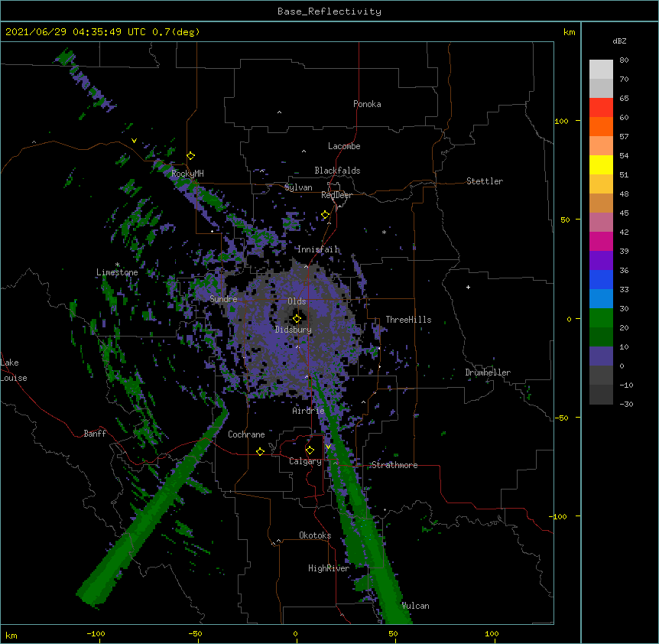Click the -50 tick on the right axis
The height and width of the screenshot is (644, 659).
click(561, 418)
